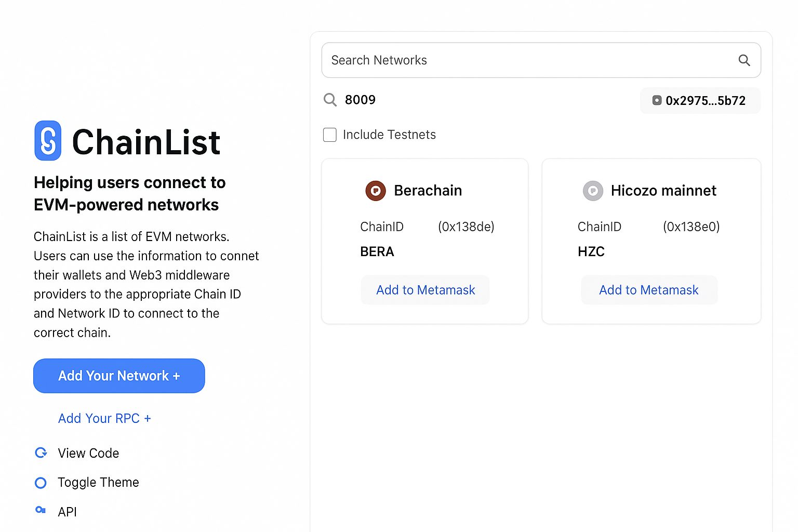Click chain ID value (0x138e0)
This screenshot has height=532, width=798.
[691, 227]
